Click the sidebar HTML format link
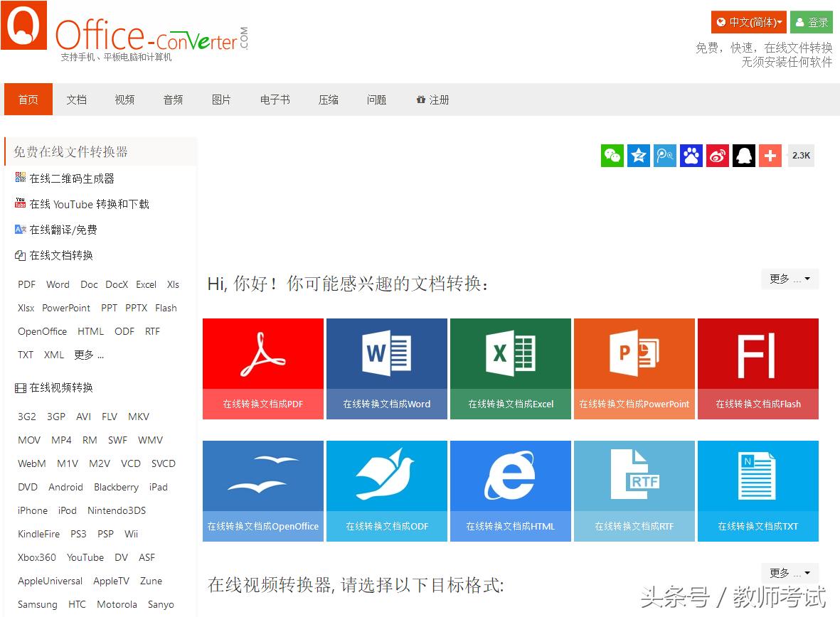Screen dimensions: 840x617 click(x=90, y=331)
